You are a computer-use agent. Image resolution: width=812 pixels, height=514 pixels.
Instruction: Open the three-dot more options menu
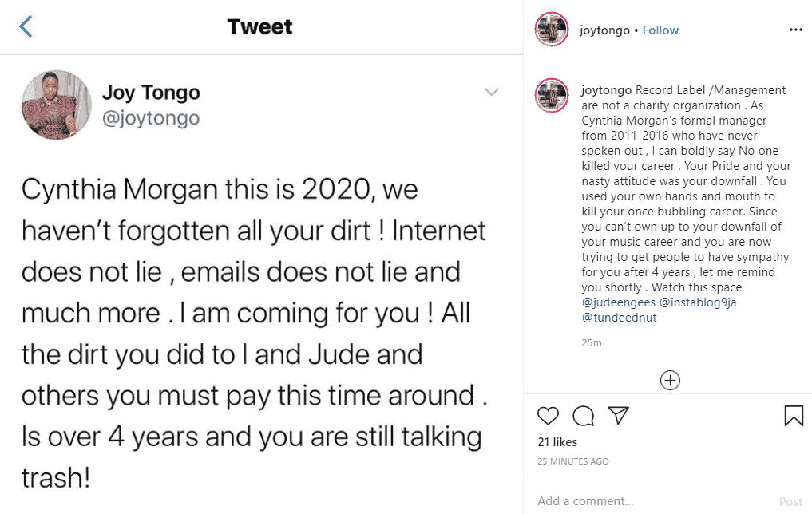click(795, 30)
